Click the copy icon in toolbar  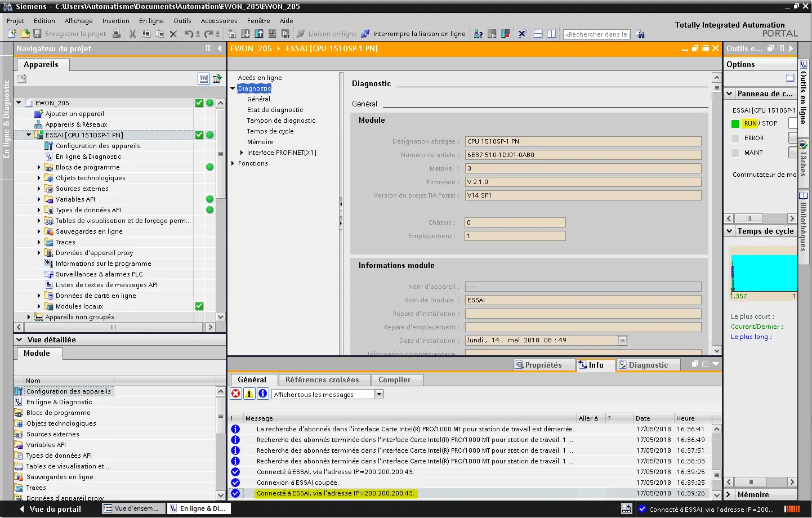[x=146, y=34]
